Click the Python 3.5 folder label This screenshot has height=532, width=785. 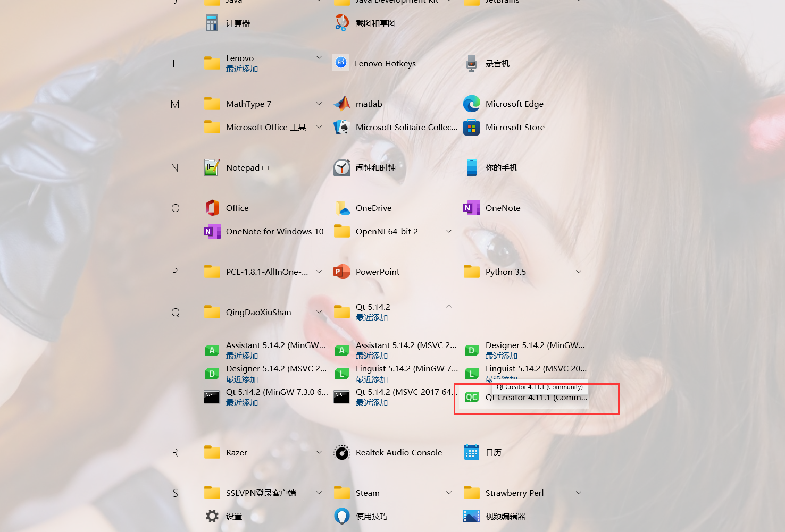point(505,272)
